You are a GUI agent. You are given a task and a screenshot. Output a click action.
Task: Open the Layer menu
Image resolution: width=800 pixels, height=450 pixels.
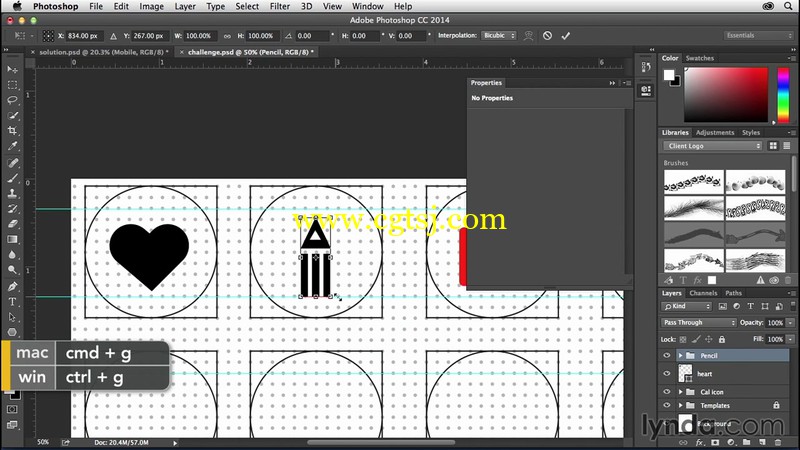185,6
